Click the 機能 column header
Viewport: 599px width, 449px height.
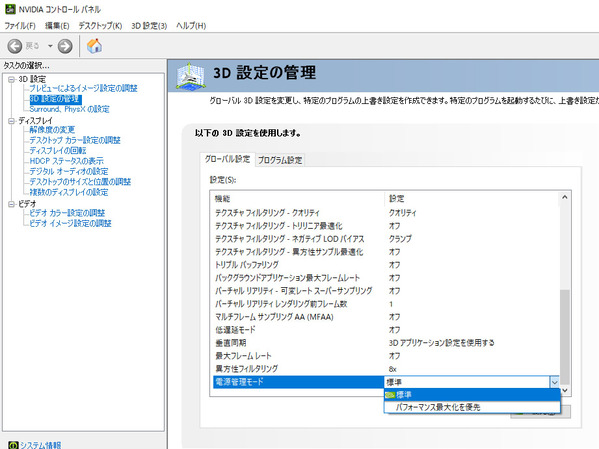[x=222, y=199]
